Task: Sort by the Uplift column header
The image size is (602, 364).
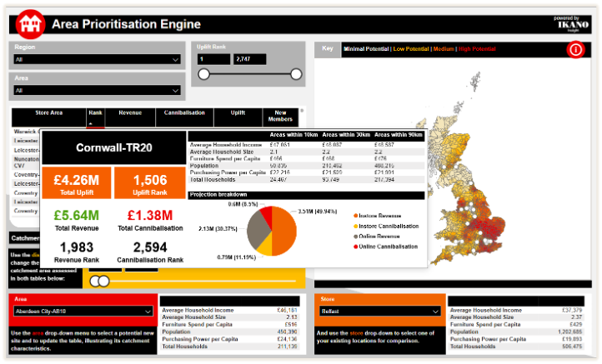Action: click(238, 117)
